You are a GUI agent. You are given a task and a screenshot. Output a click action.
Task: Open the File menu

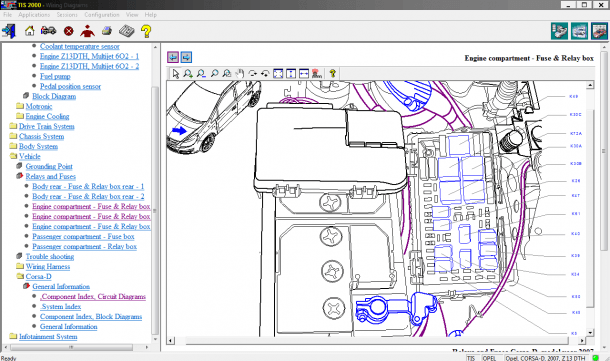click(7, 15)
